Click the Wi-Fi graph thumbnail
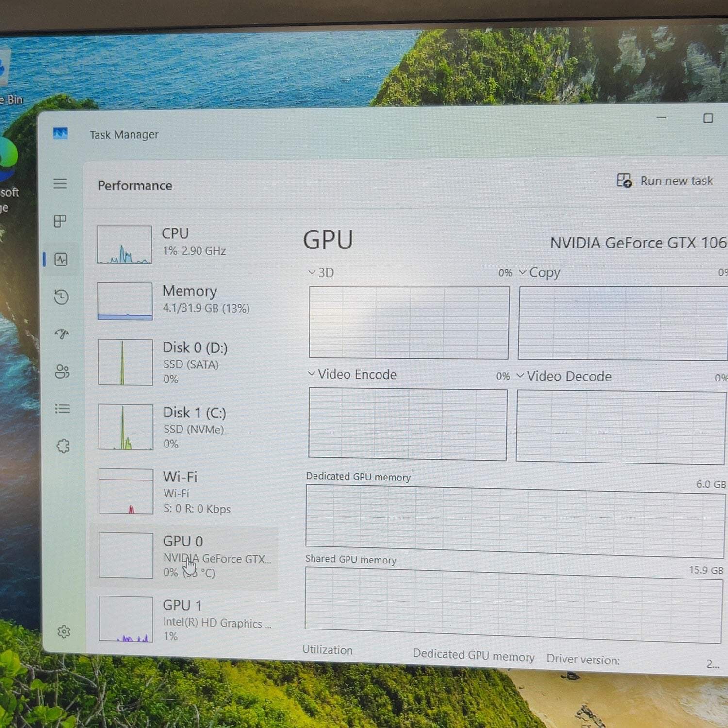 (x=126, y=491)
